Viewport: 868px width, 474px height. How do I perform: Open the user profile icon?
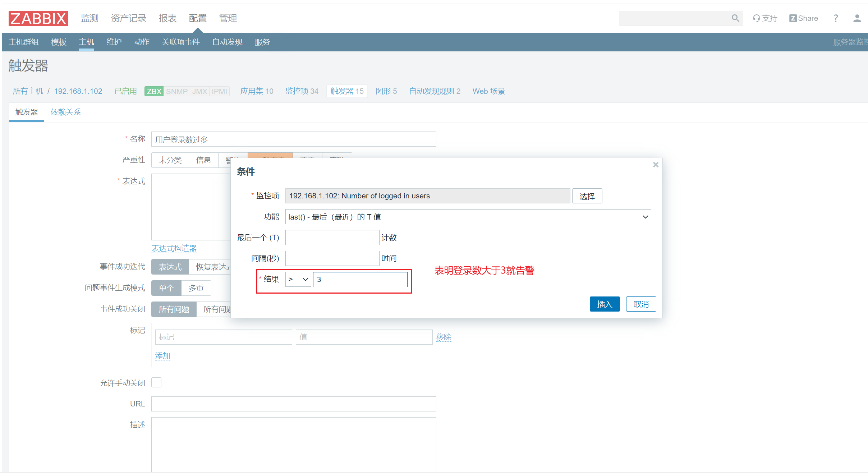coord(857,18)
